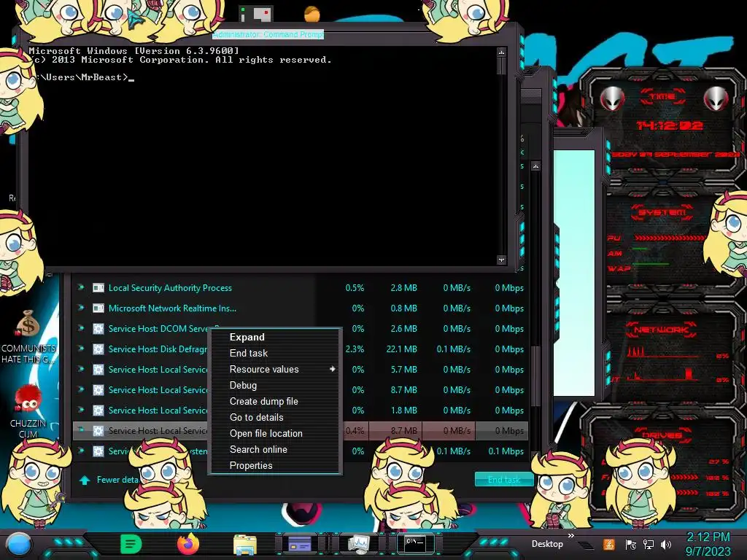The width and height of the screenshot is (747, 560).
Task: Click Fewer details in Task Manager
Action: pos(117,480)
